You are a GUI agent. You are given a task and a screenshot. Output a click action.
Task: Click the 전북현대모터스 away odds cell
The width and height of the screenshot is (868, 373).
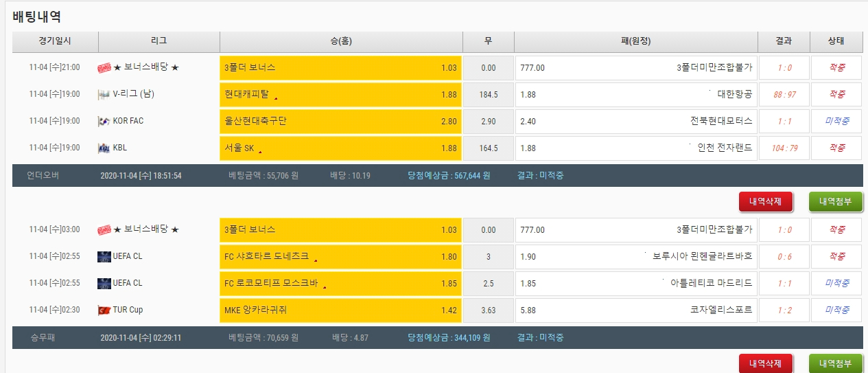click(x=636, y=122)
